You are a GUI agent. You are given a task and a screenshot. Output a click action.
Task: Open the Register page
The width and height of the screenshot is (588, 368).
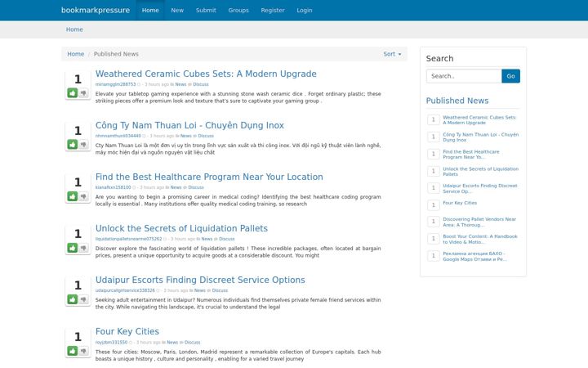click(273, 10)
